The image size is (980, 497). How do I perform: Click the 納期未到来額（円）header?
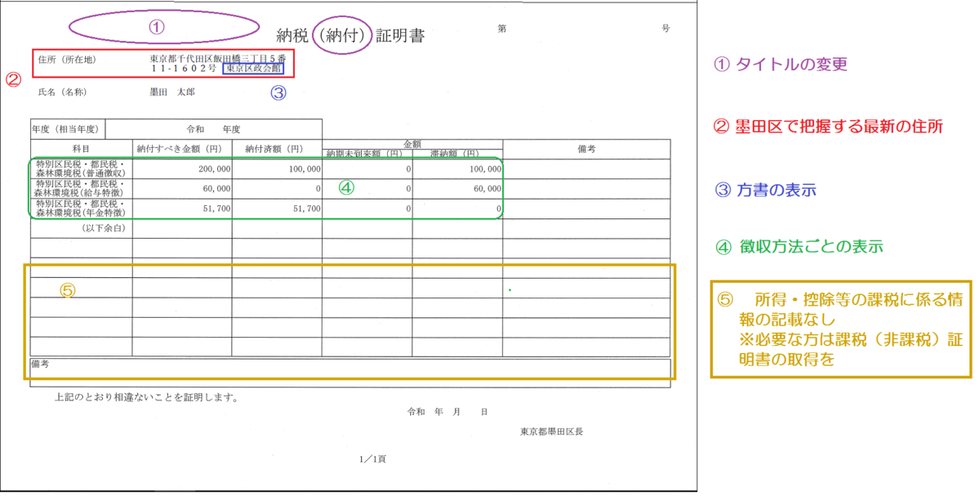(x=365, y=153)
